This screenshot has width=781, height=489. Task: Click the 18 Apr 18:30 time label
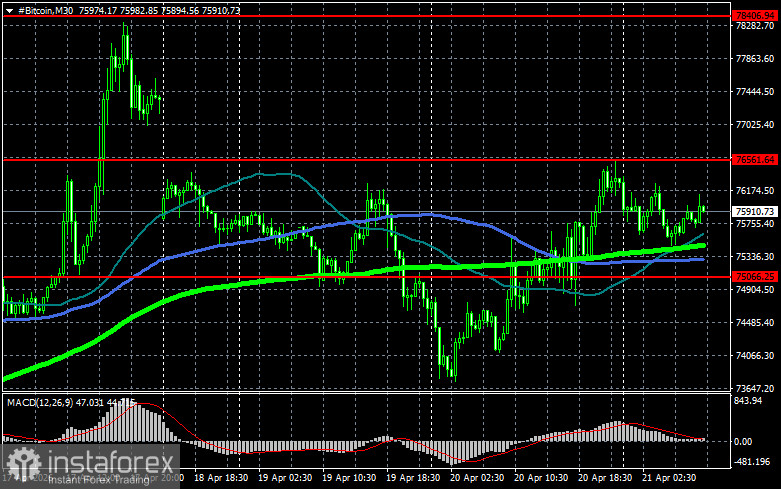(x=221, y=478)
